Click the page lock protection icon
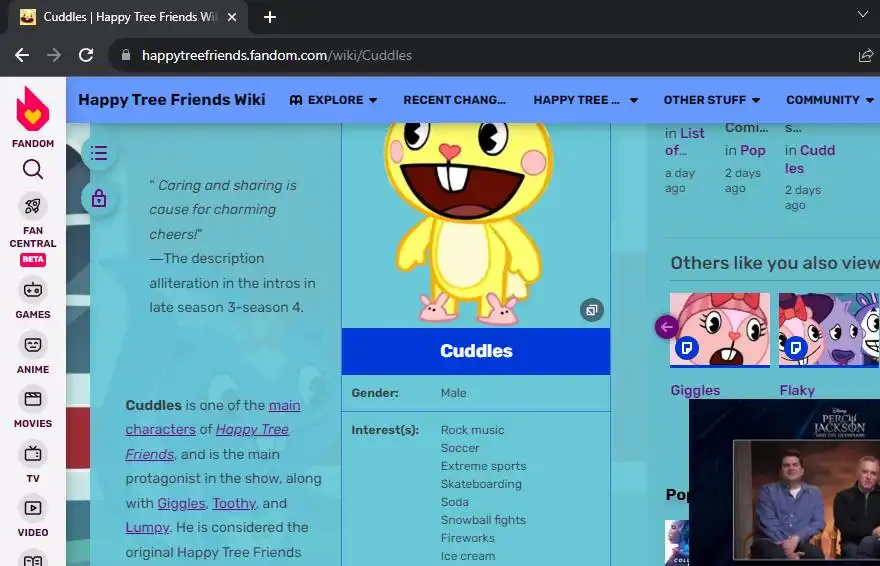This screenshot has height=566, width=880. [x=99, y=198]
